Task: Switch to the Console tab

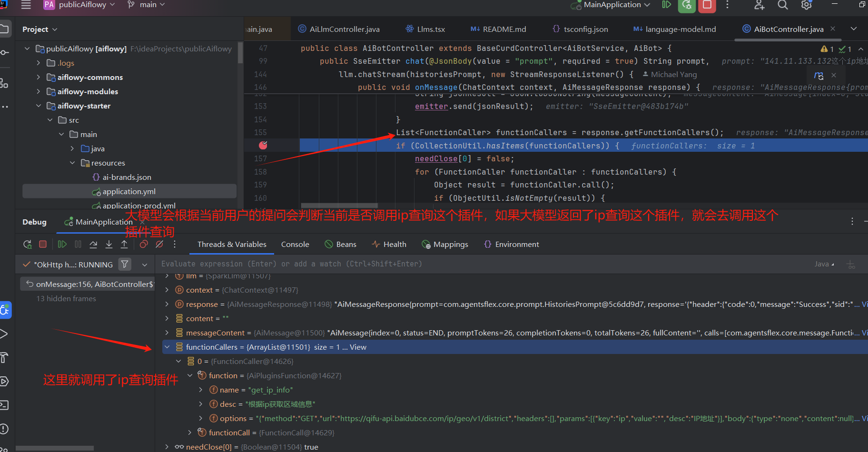Action: click(295, 244)
